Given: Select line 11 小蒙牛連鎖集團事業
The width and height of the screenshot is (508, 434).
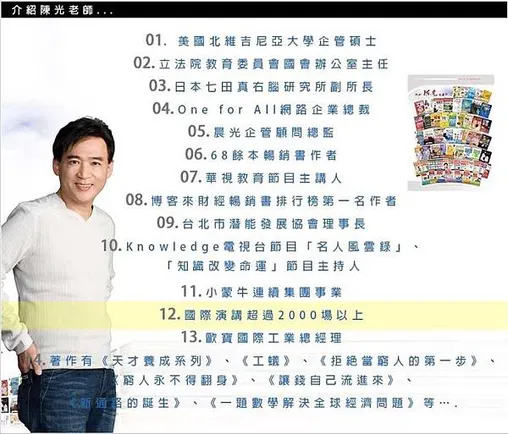Looking at the screenshot, I should (261, 292).
